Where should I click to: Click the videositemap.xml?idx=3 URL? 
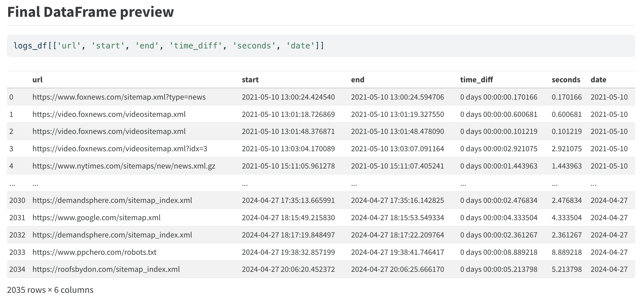click(120, 149)
